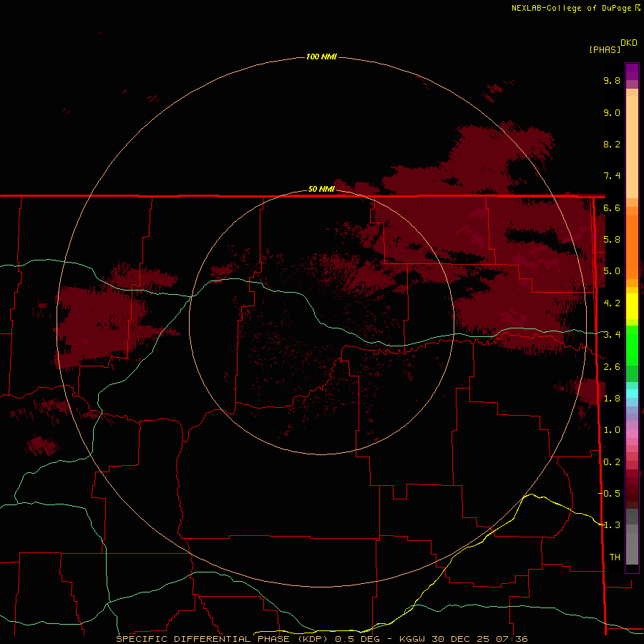Image resolution: width=644 pixels, height=644 pixels.
Task: Select the 0.2 scale value
Action: pyautogui.click(x=612, y=462)
